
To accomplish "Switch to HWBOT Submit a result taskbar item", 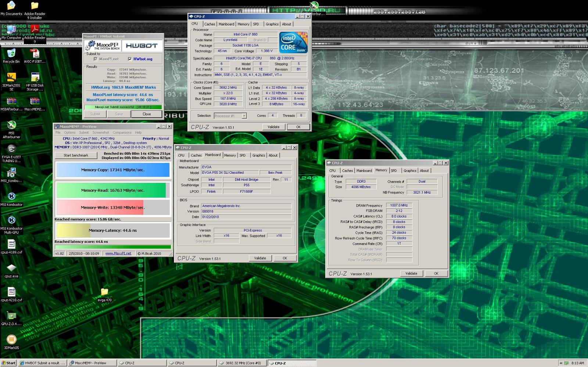I will pyautogui.click(x=42, y=363).
